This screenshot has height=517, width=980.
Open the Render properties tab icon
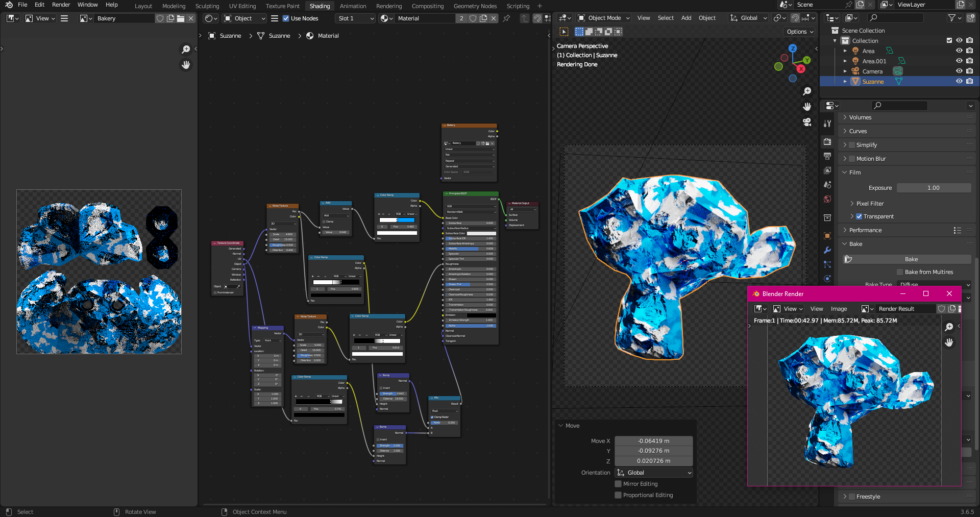point(827,142)
